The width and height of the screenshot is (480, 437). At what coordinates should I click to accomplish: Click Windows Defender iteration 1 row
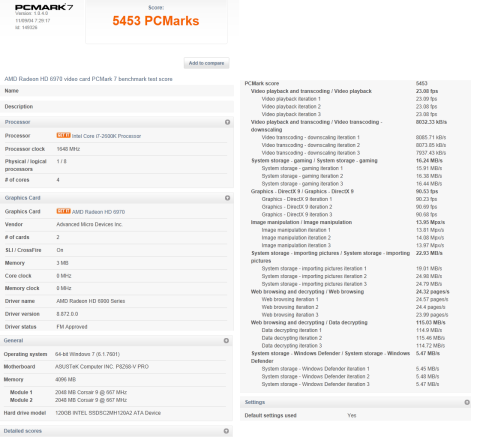coord(350,369)
